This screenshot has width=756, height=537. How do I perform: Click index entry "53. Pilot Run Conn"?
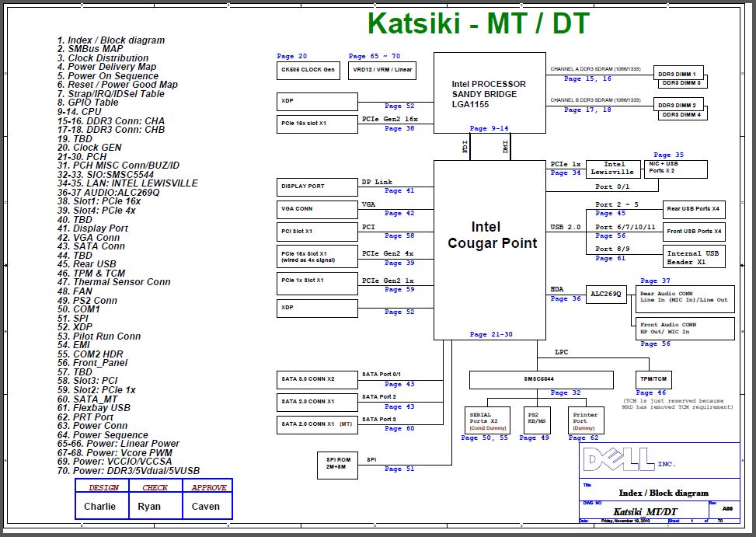point(99,336)
